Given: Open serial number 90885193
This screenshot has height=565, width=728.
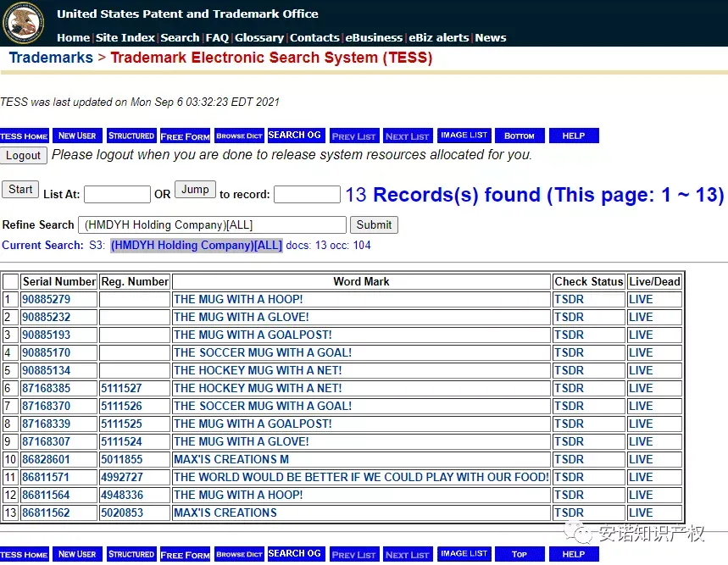Looking at the screenshot, I should pos(47,335).
